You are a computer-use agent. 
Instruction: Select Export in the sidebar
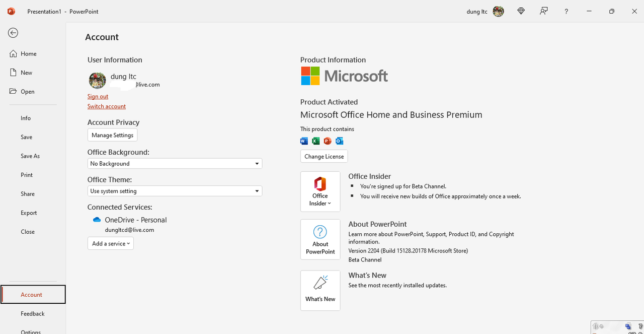(x=29, y=213)
